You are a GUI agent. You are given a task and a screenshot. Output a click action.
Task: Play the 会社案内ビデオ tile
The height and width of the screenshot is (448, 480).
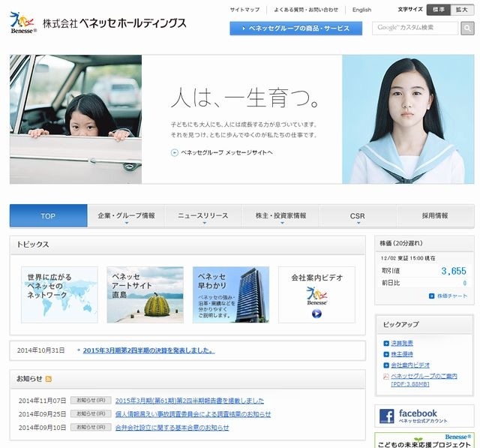316,294
